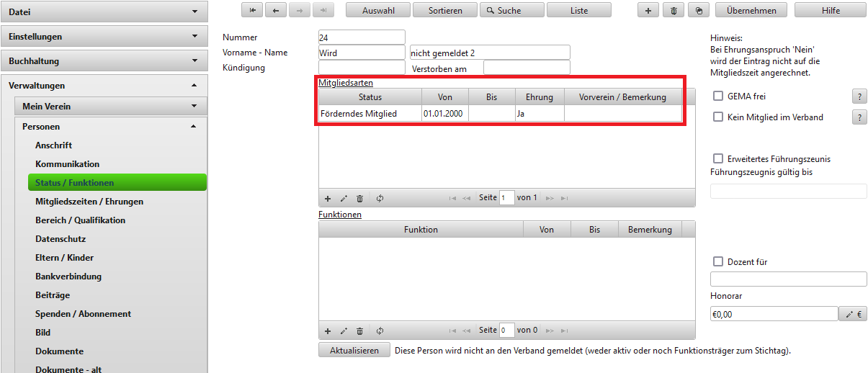This screenshot has height=373, width=868.
Task: Enable the GEMA frei checkbox
Action: (x=718, y=96)
